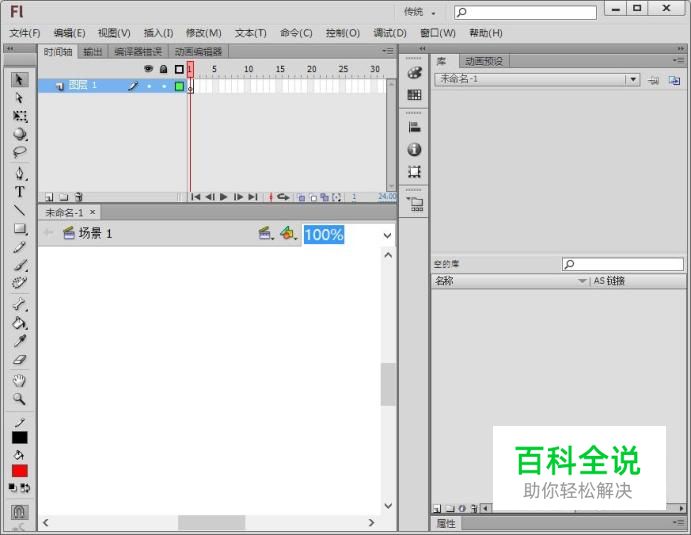The image size is (691, 535).
Task: Open the 属性 panel options menu
Action: (x=679, y=523)
